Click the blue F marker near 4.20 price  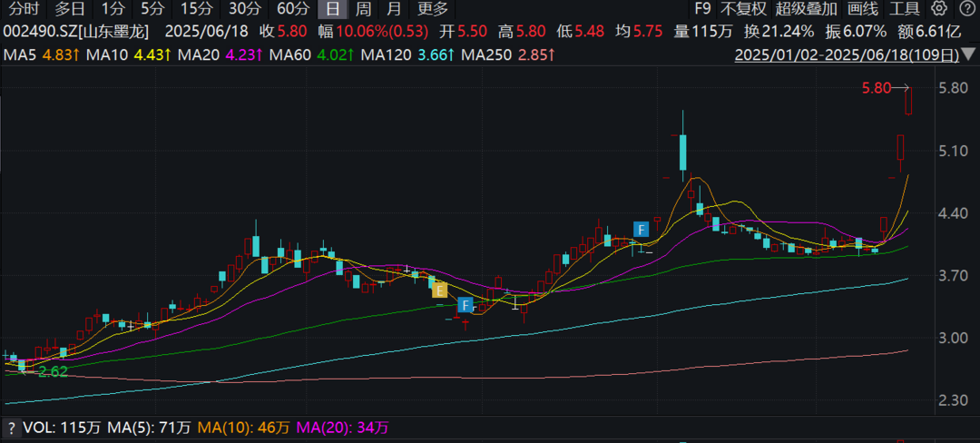[641, 229]
